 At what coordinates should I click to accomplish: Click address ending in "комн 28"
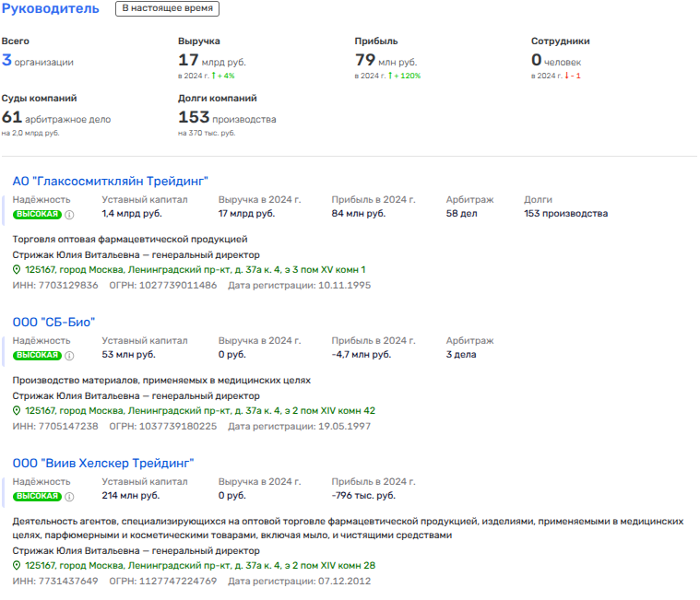(200, 566)
